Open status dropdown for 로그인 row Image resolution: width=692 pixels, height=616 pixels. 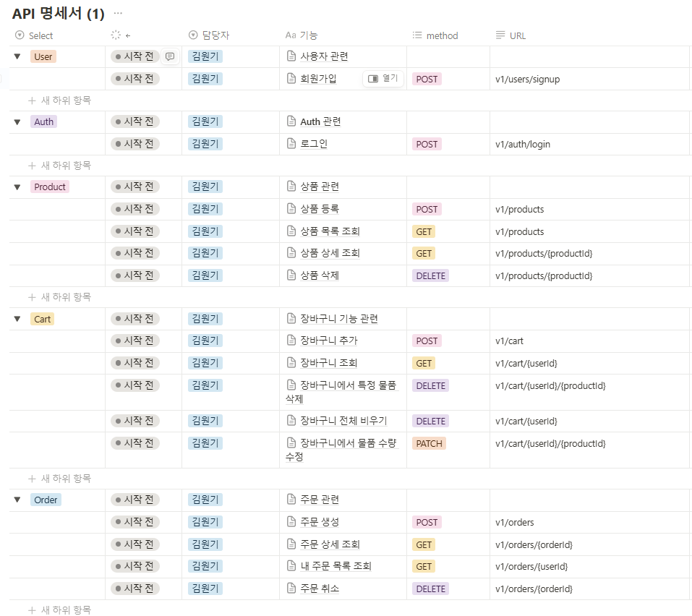tap(134, 144)
